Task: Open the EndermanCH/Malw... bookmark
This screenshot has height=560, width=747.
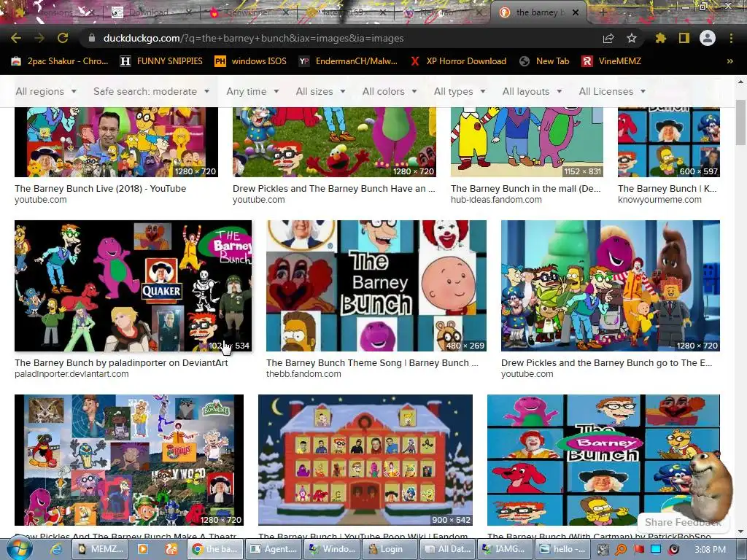Action: point(348,61)
